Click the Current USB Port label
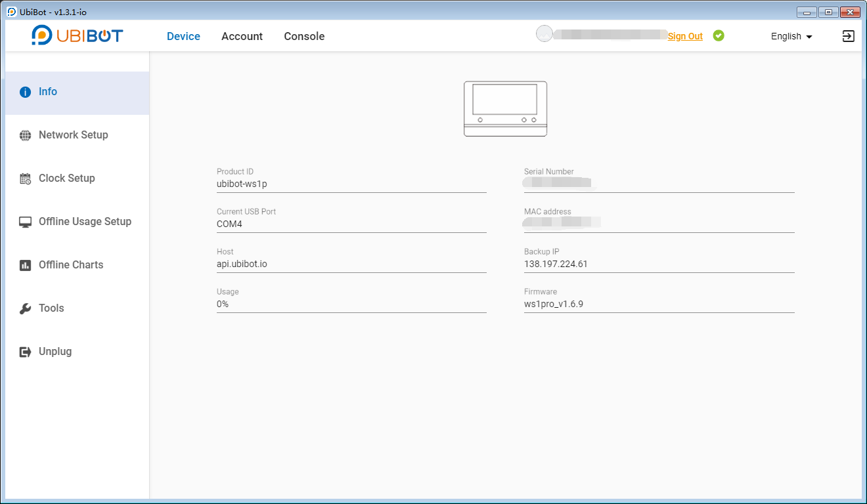The height and width of the screenshot is (504, 867). [246, 212]
